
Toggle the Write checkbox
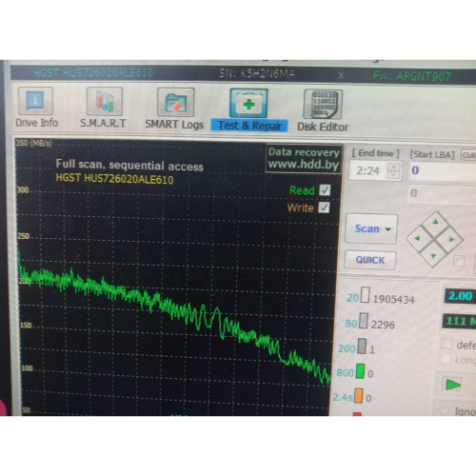pyautogui.click(x=324, y=208)
